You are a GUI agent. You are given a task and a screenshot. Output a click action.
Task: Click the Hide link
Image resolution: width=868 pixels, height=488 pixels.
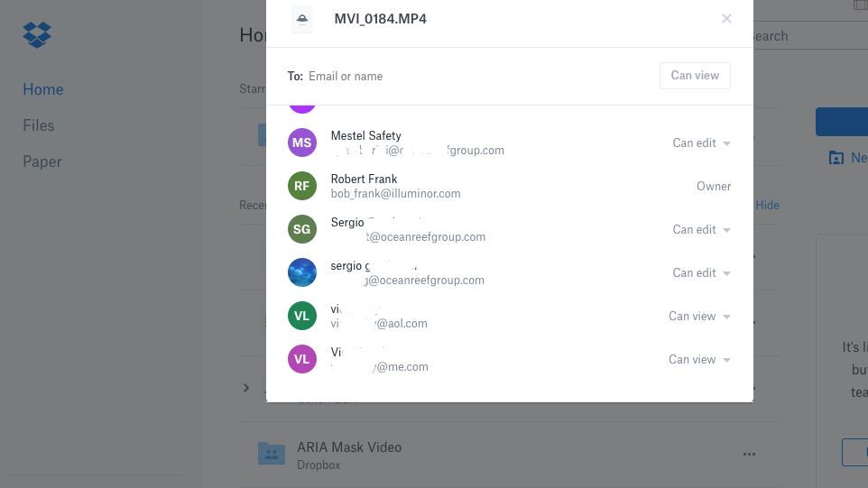tap(767, 205)
